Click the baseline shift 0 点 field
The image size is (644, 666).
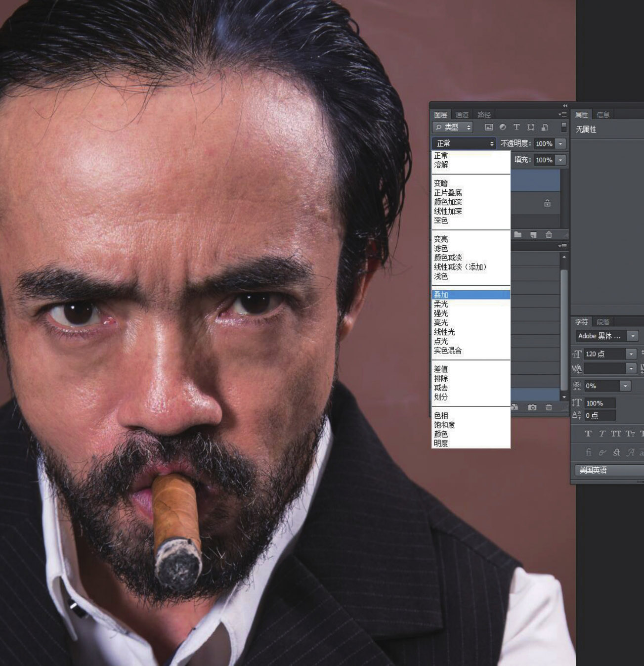pos(600,415)
